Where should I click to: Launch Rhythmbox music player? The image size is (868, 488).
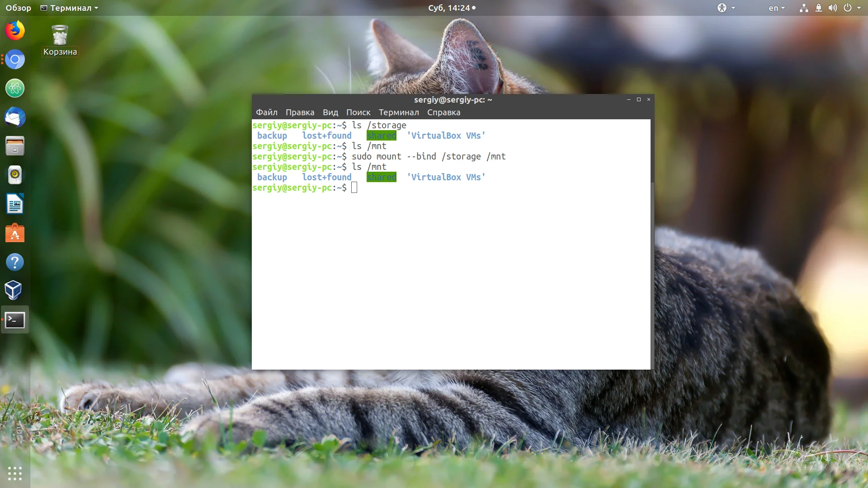click(x=15, y=175)
